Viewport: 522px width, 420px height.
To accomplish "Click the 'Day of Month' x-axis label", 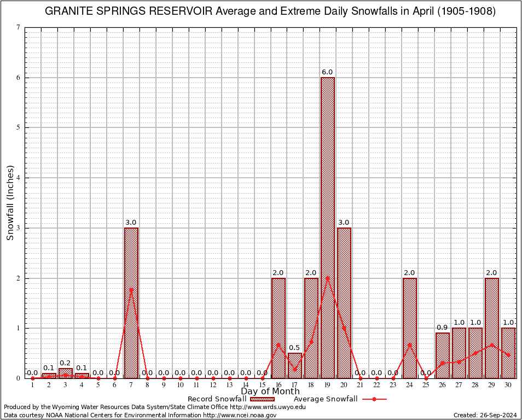I will tap(270, 391).
